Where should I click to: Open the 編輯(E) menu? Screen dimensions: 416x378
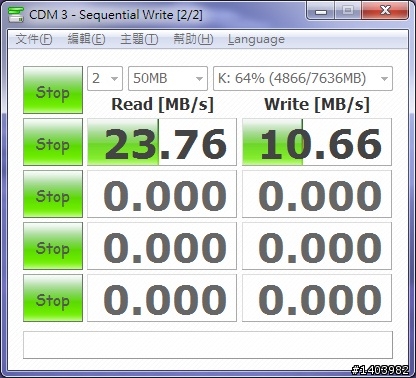(x=86, y=39)
